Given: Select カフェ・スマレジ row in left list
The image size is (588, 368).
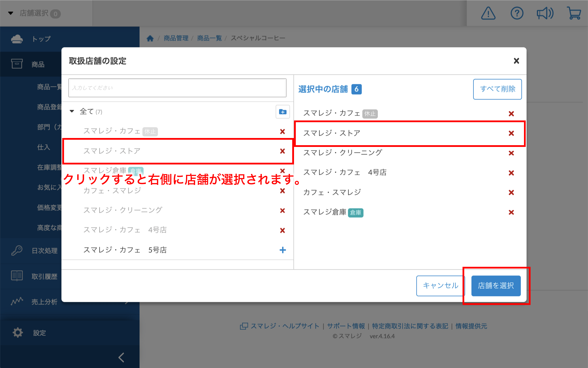Looking at the screenshot, I should 177,191.
